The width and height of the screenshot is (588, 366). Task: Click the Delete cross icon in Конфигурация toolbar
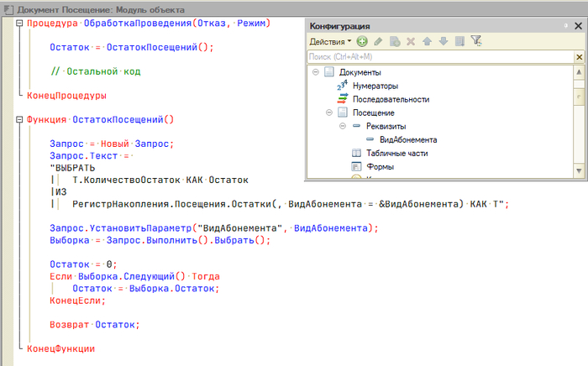coord(411,41)
